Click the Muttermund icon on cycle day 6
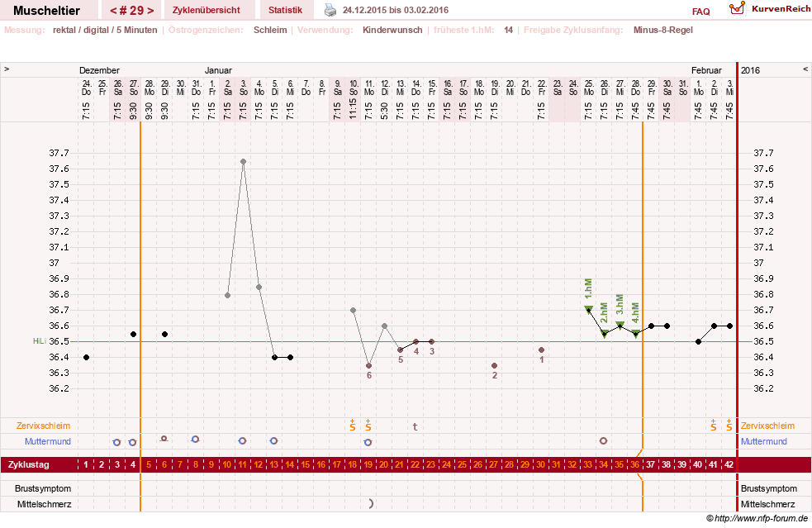This screenshot has width=812, height=528. [164, 439]
